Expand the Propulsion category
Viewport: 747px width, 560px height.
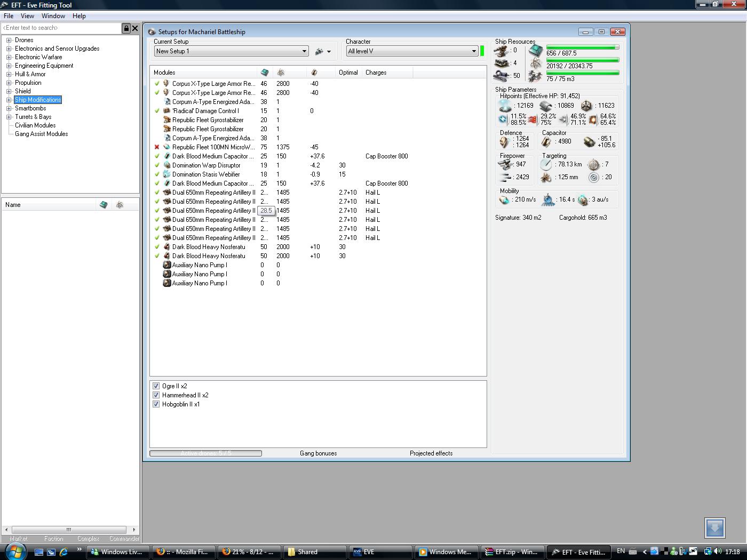coord(9,83)
